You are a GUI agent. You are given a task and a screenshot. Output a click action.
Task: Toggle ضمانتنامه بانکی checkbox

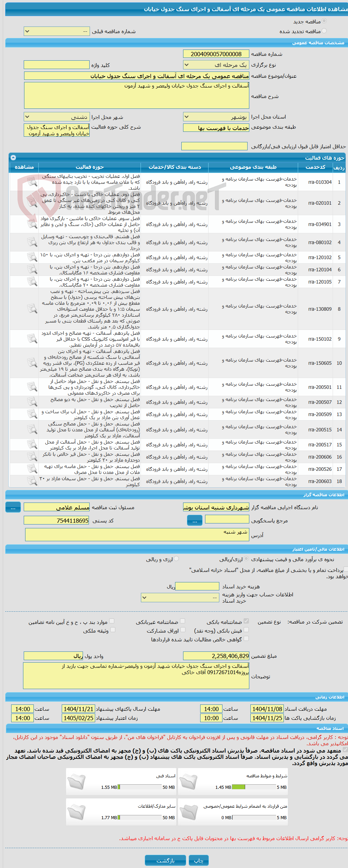pyautogui.click(x=246, y=621)
